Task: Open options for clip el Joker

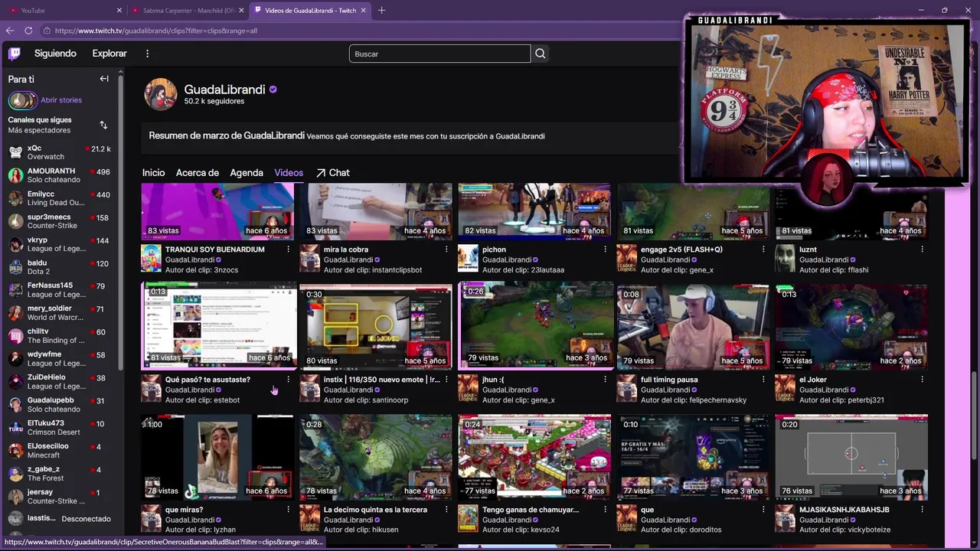Action: 922,380
